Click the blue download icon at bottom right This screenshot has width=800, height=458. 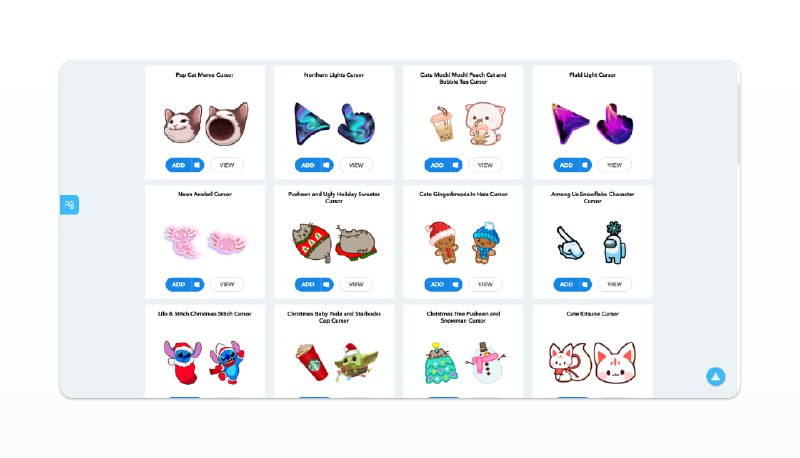(x=715, y=376)
